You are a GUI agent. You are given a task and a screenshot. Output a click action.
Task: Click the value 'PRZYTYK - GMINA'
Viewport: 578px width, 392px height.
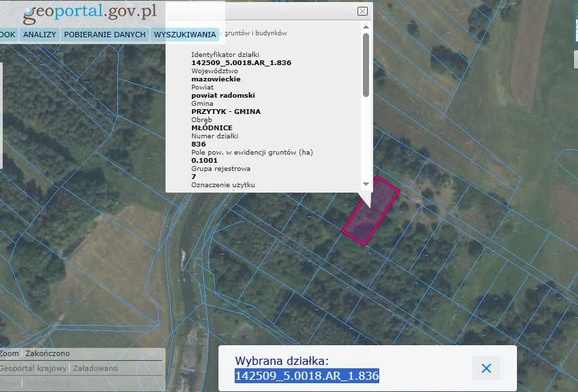(x=226, y=111)
